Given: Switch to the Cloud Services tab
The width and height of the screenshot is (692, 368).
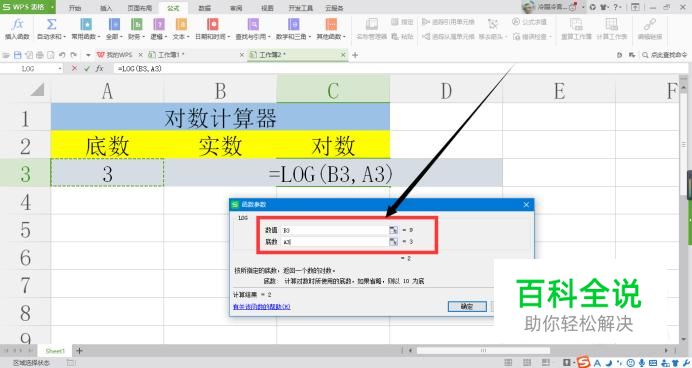Looking at the screenshot, I should (x=334, y=8).
